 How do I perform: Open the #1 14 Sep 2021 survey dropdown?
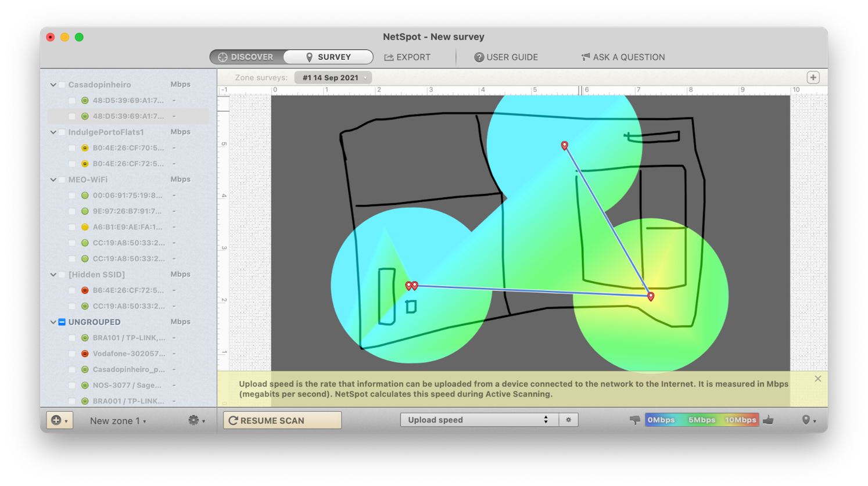pos(333,78)
